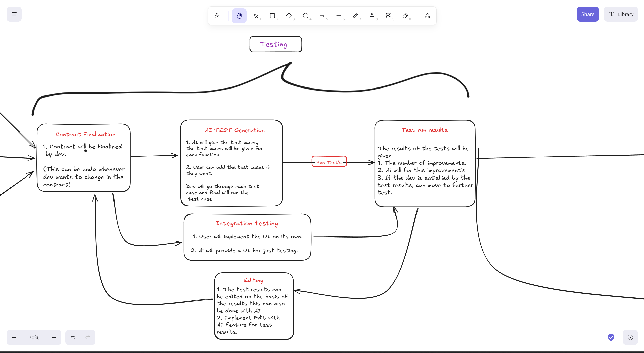This screenshot has height=353, width=644.
Task: Toggle the Hand panning tool
Action: [239, 16]
